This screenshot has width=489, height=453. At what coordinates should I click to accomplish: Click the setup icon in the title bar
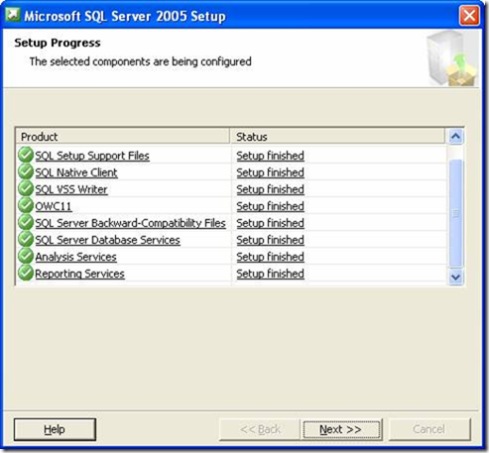(12, 15)
